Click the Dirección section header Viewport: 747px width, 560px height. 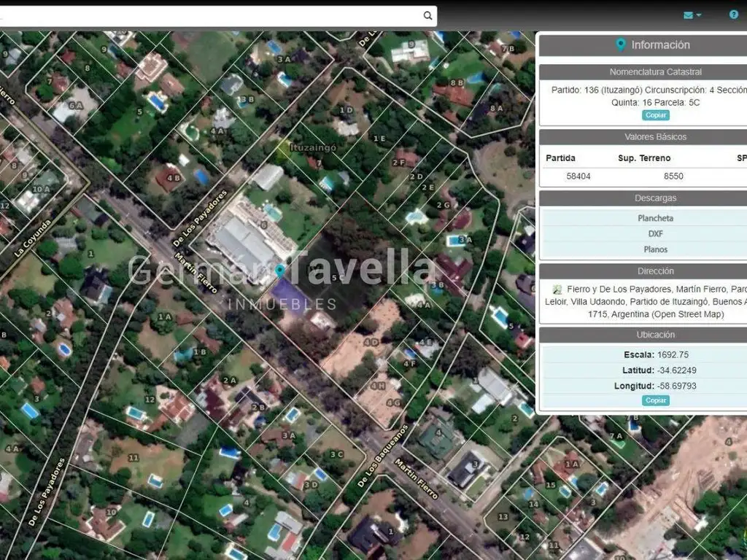656,271
